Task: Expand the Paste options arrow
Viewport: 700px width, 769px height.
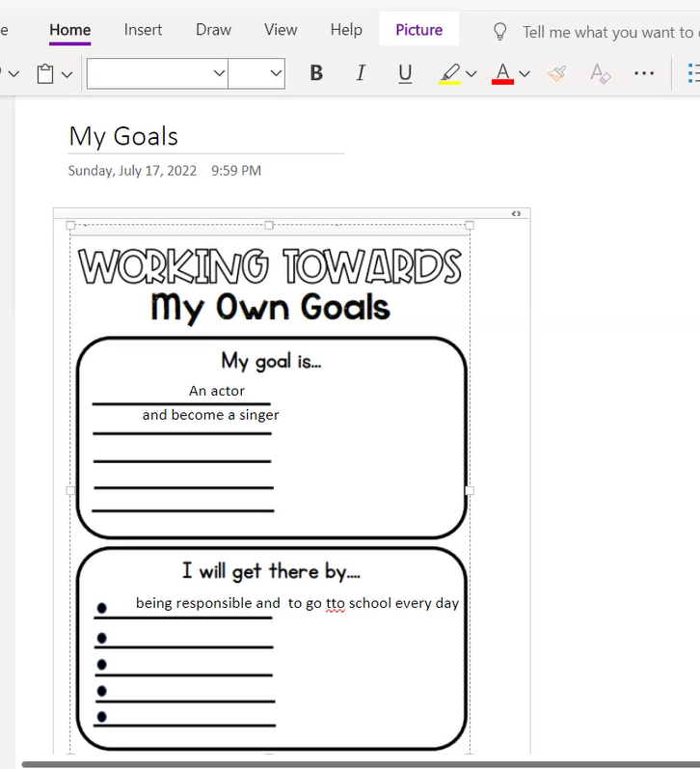Action: 67,74
